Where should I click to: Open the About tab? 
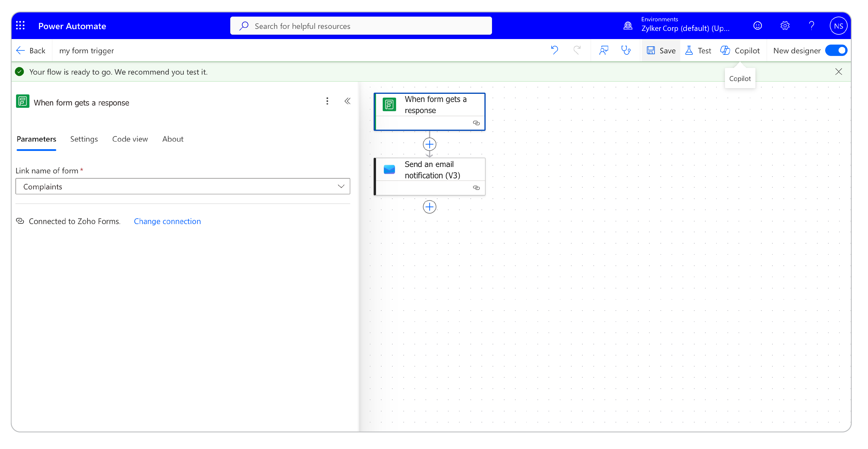point(173,139)
